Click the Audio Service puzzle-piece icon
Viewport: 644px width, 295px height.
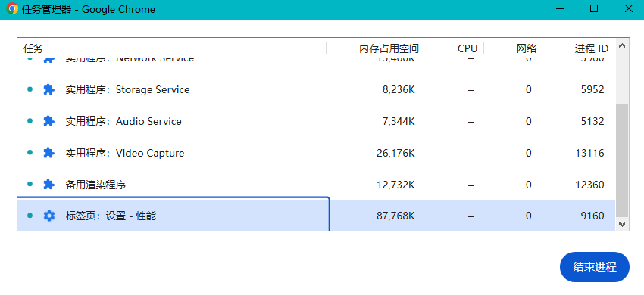pyautogui.click(x=49, y=121)
